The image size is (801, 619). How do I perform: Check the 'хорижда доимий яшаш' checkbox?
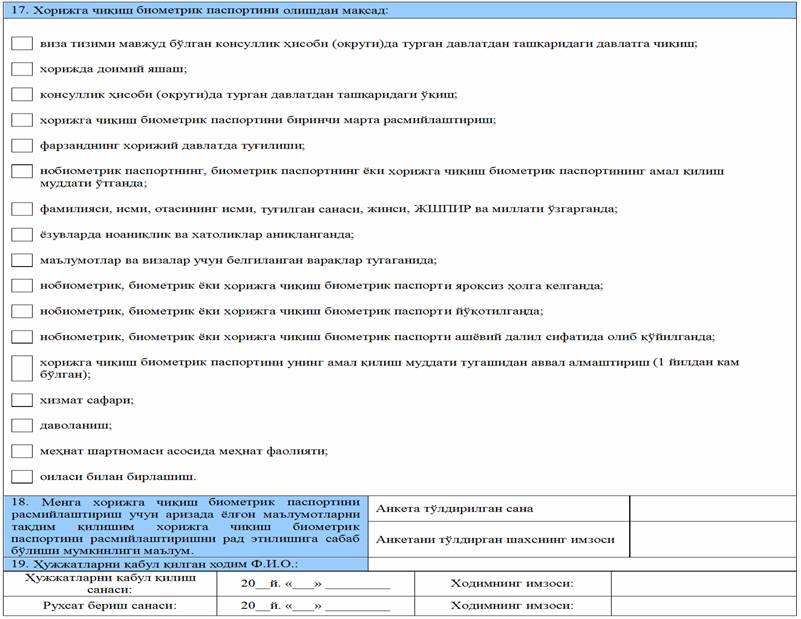[22, 69]
